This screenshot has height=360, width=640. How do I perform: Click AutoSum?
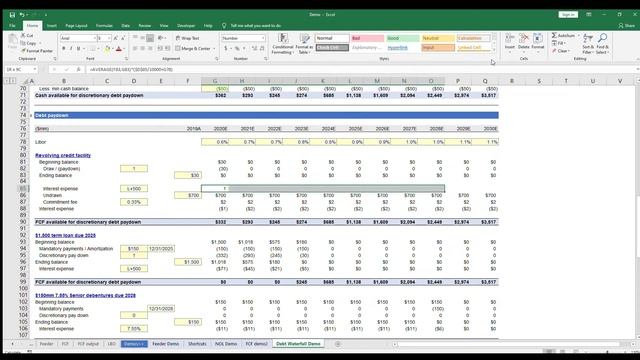coord(564,36)
